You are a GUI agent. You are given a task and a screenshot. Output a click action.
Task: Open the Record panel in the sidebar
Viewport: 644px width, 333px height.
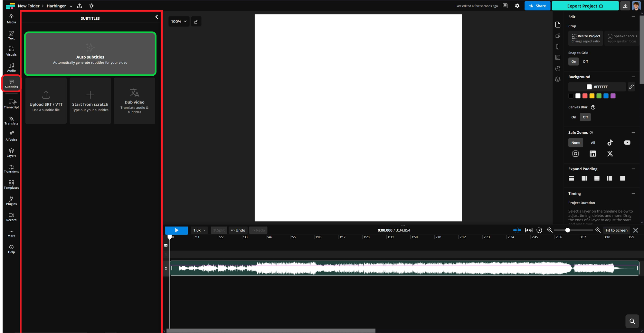[11, 217]
